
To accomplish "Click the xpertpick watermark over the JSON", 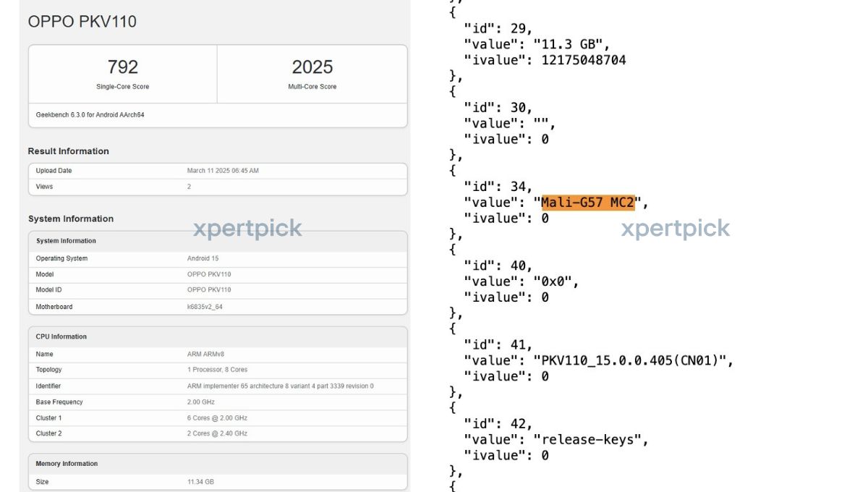I will coord(675,229).
